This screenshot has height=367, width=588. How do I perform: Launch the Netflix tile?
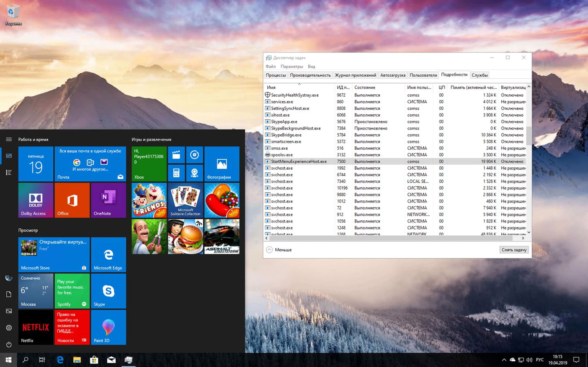(36, 327)
